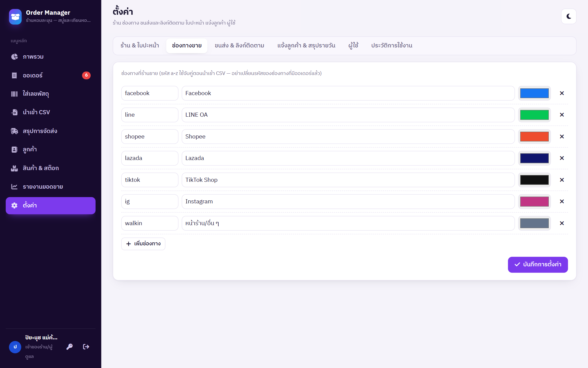Click the LINE OA name field

348,115
